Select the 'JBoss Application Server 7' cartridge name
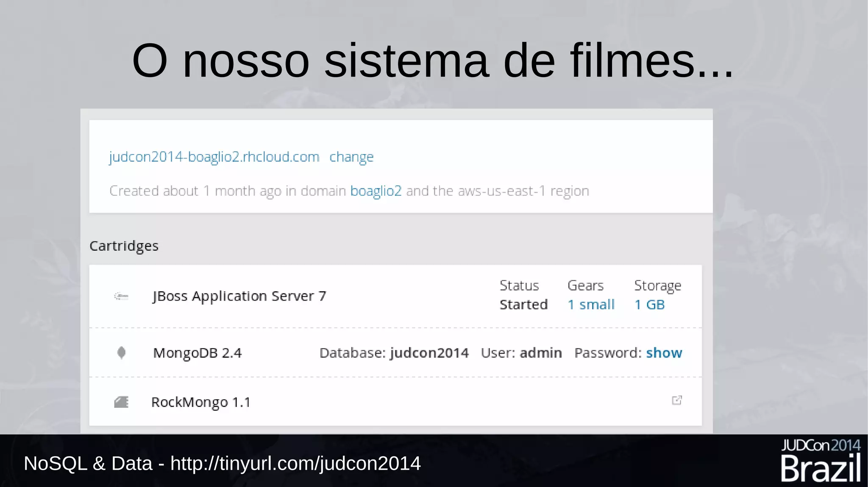The width and height of the screenshot is (868, 487). (x=239, y=296)
